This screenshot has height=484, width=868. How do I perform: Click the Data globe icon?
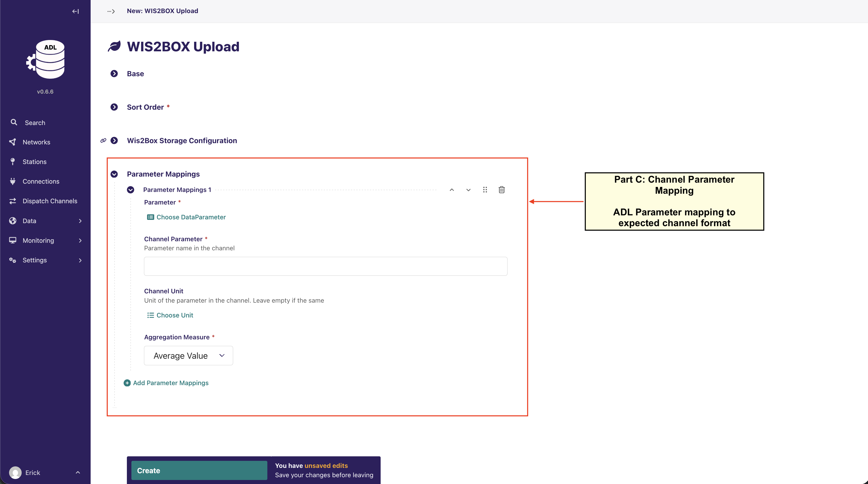click(13, 221)
